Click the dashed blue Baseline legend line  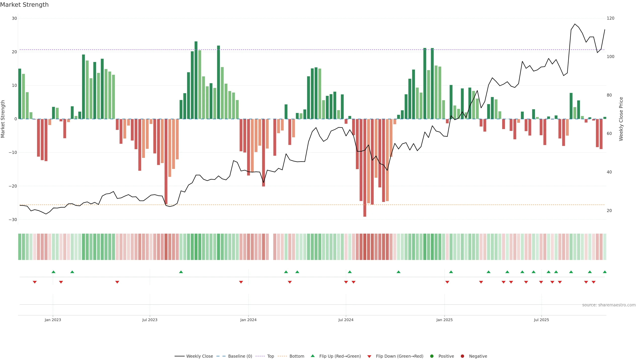[221, 356]
